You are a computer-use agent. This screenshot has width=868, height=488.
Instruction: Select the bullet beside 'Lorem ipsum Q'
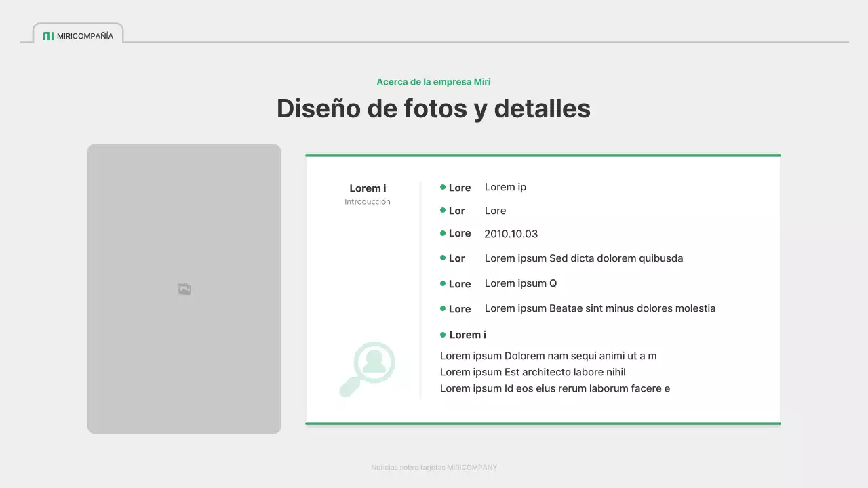pyautogui.click(x=444, y=283)
